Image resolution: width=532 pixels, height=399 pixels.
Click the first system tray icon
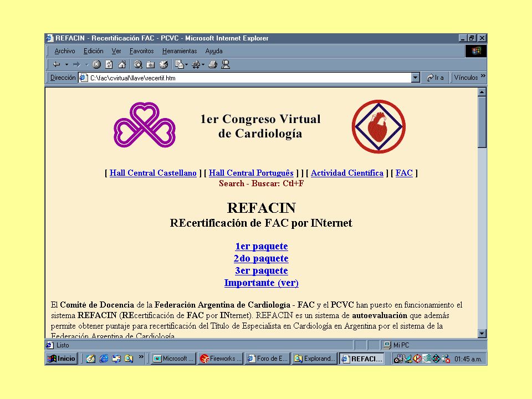click(398, 359)
